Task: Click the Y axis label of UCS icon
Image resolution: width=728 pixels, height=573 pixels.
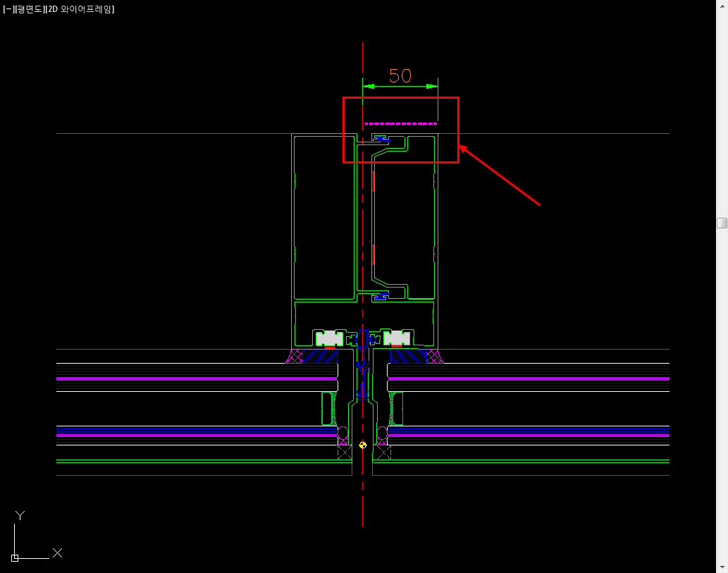Action: 20,516
